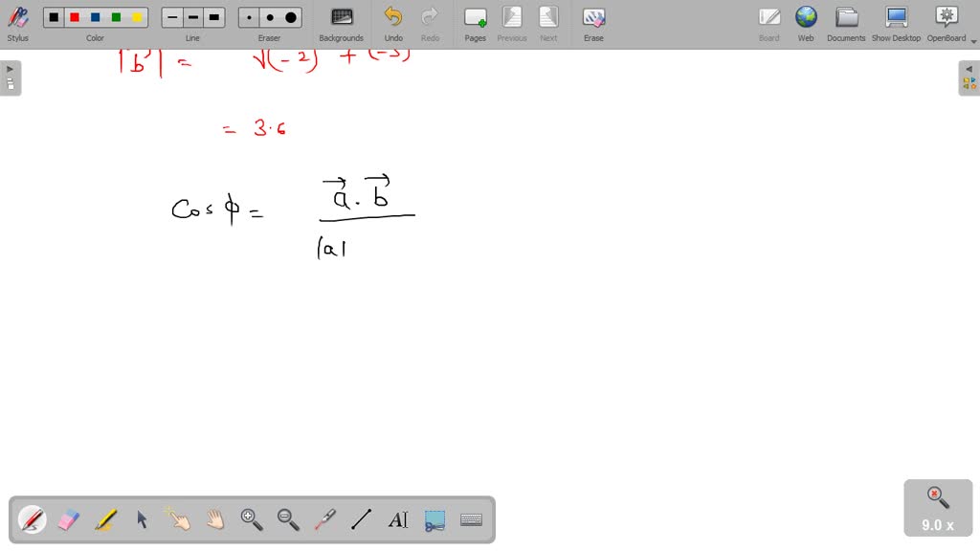Viewport: 980px width, 551px height.
Task: Select the largest eraser size
Action: 290,16
